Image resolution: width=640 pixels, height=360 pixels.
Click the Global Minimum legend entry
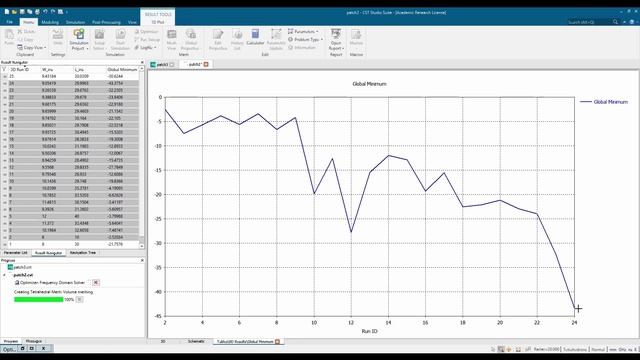[x=604, y=102]
